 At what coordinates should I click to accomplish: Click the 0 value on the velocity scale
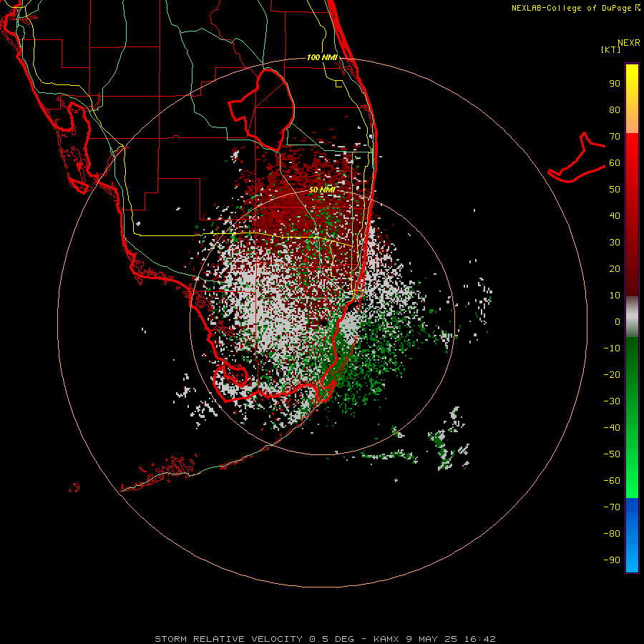pyautogui.click(x=618, y=321)
